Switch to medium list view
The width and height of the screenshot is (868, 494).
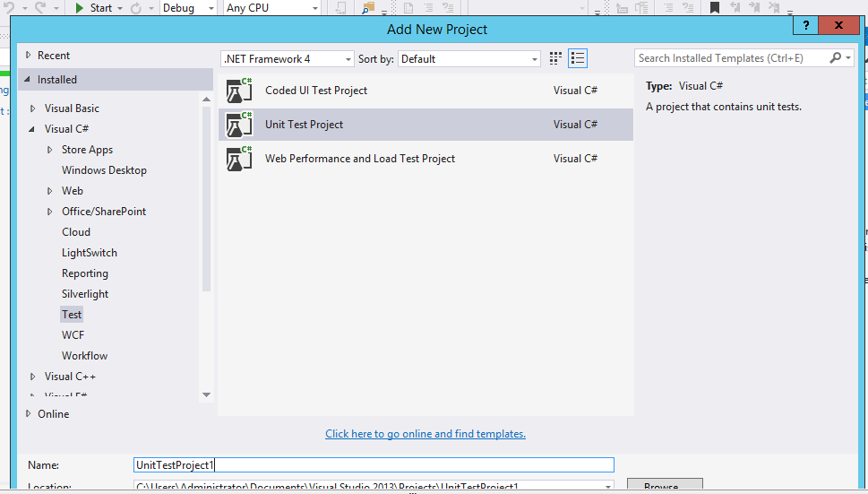[578, 58]
